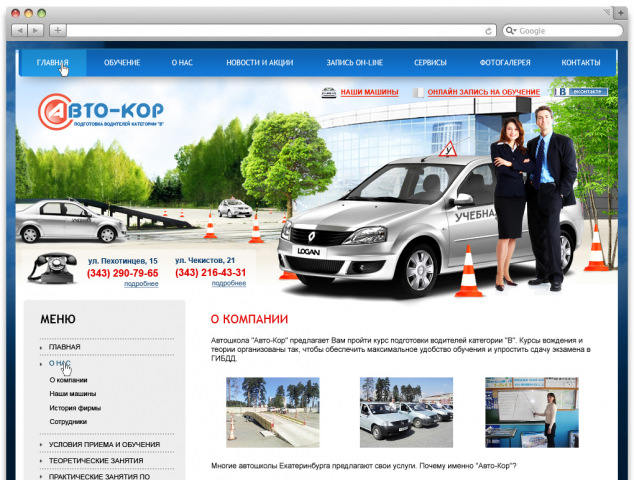Expand the arrow beside ТЕОРЕТИЧЕСКИЕ ЗАНЯТИЯ
Image resolution: width=634 pixels, height=480 pixels.
[x=41, y=461]
